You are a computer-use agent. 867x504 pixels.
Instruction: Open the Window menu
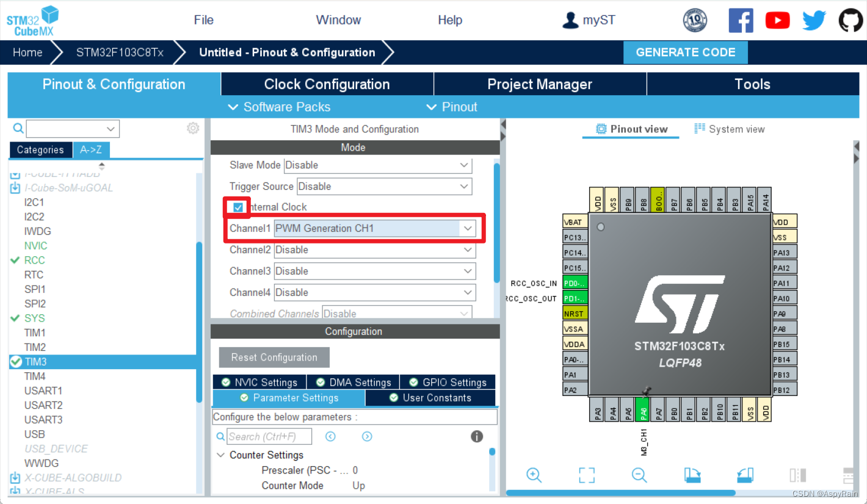pos(338,20)
